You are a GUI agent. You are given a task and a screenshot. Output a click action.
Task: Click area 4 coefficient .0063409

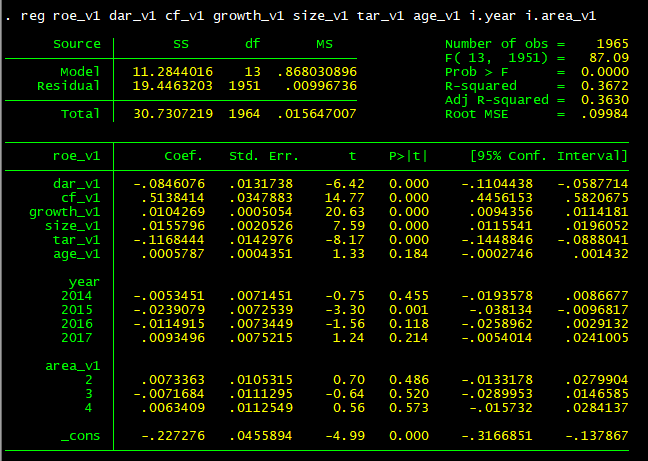(173, 408)
